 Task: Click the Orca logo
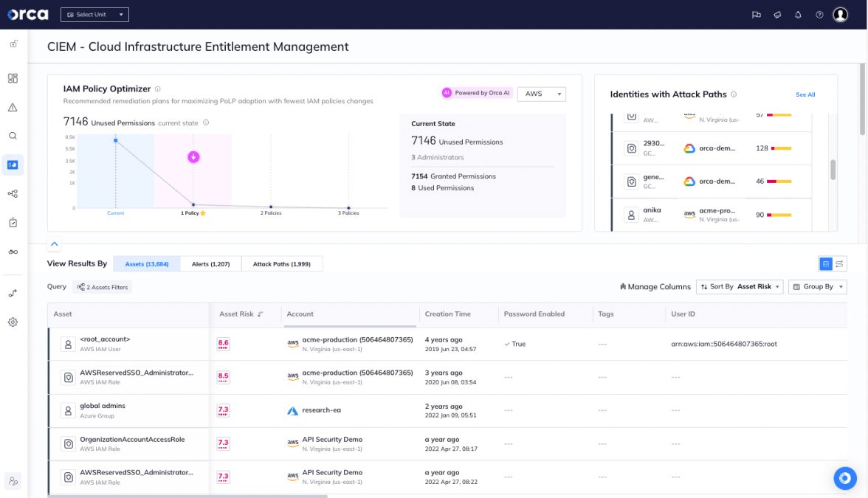click(x=28, y=15)
